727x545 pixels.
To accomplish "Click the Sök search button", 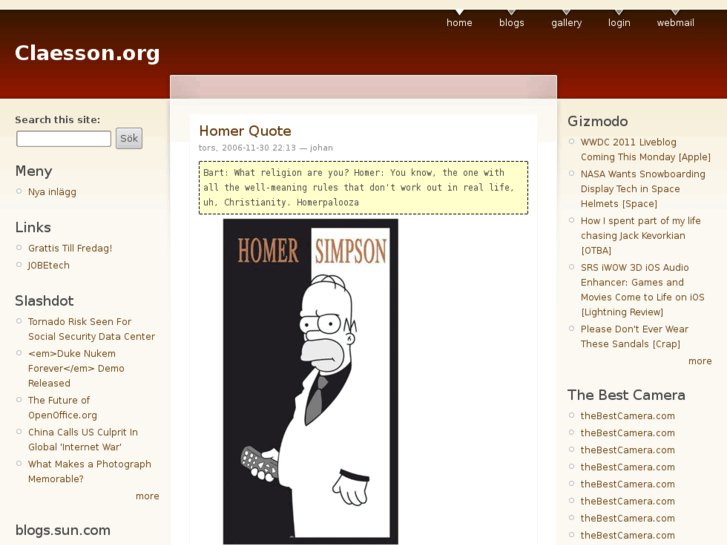I will pyautogui.click(x=129, y=138).
